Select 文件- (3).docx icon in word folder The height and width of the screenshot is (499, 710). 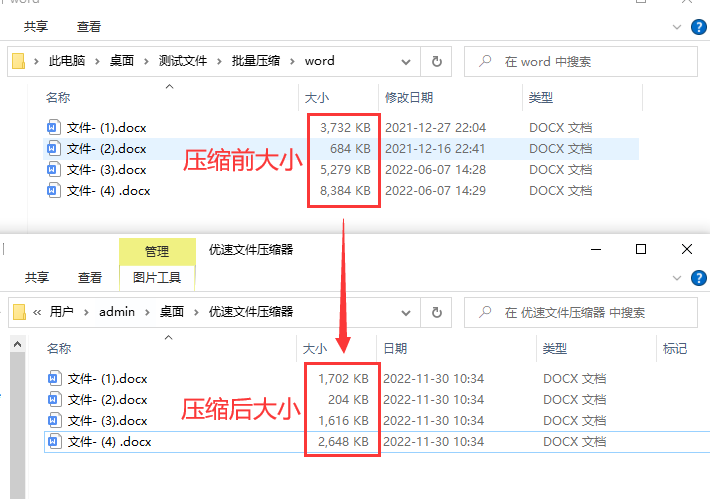point(54,169)
